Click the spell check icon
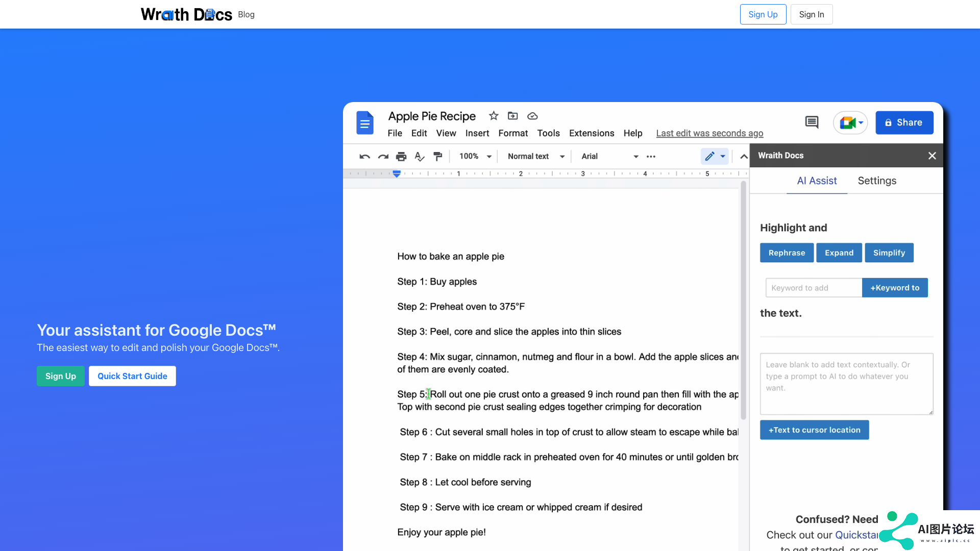This screenshot has width=980, height=551. click(420, 157)
